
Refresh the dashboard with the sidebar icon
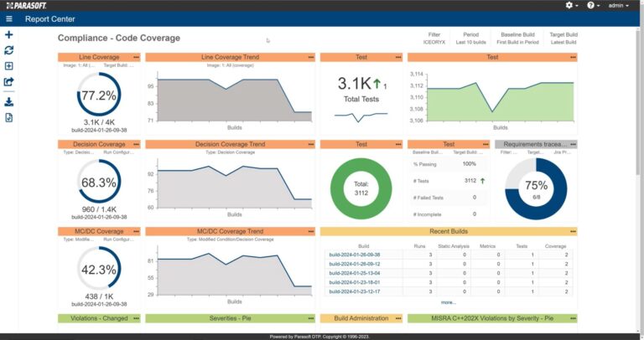8,50
